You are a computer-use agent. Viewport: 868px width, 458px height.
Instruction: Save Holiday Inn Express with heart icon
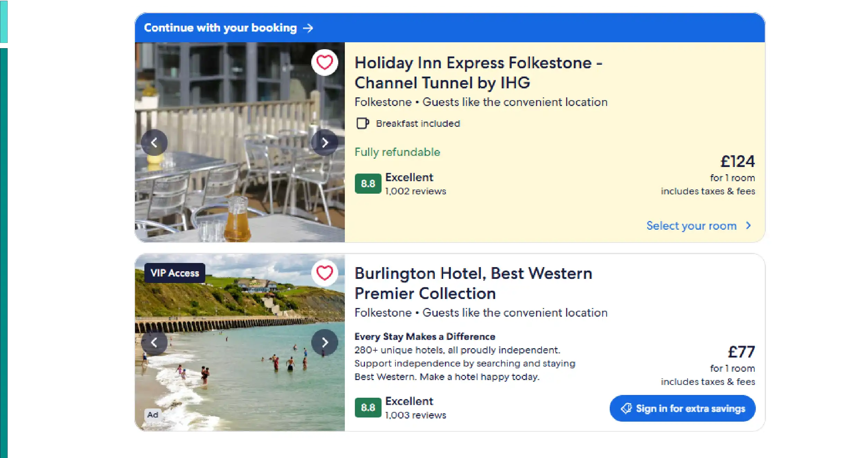[324, 63]
